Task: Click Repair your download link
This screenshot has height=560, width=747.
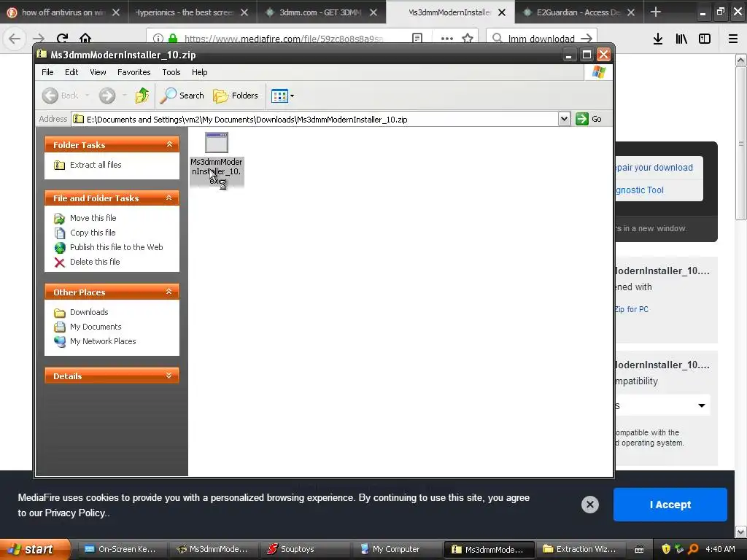Action: (654, 168)
